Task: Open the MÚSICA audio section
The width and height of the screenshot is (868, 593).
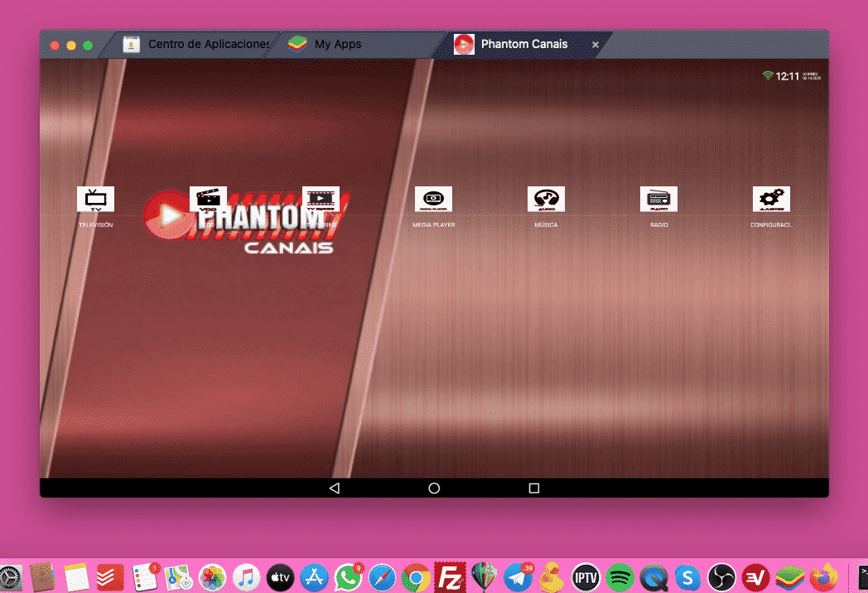Action: click(546, 199)
